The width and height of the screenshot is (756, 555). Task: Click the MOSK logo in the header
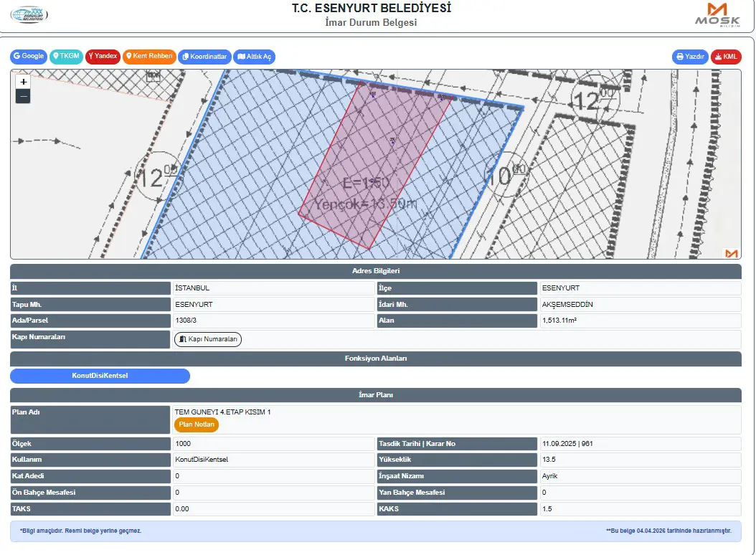point(717,15)
